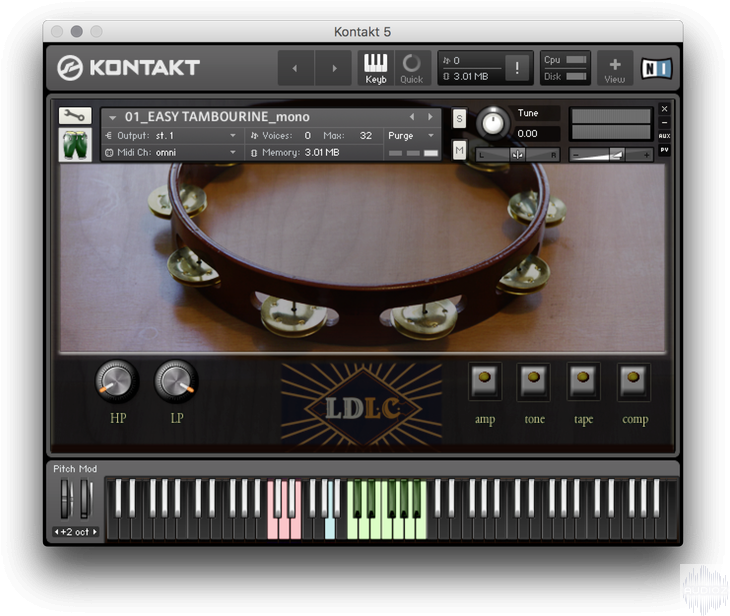Shift keyboard octave up arrow
This screenshot has height=616, width=730.
(95, 532)
